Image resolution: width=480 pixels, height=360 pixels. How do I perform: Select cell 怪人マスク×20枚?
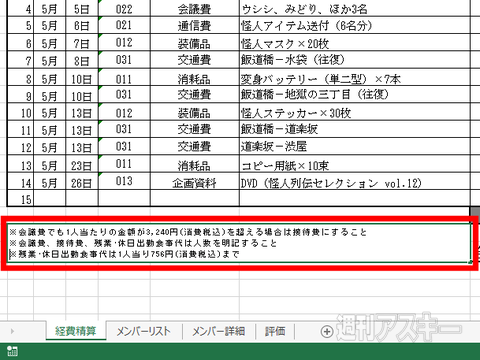click(x=355, y=43)
